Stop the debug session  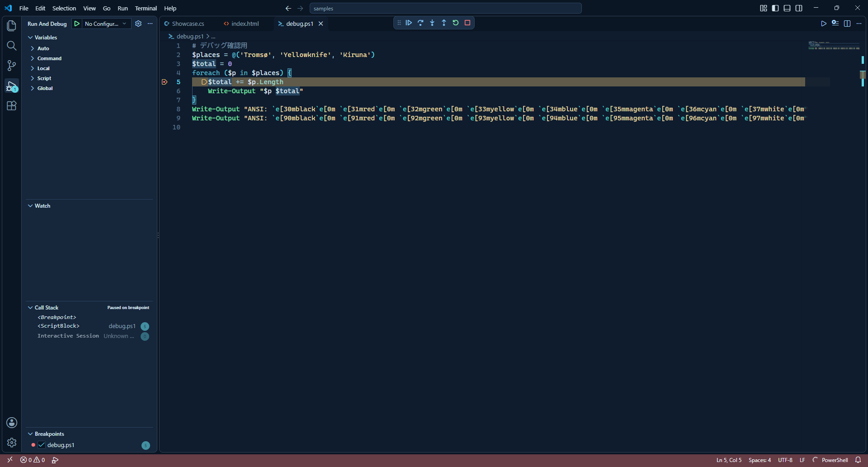click(x=467, y=23)
